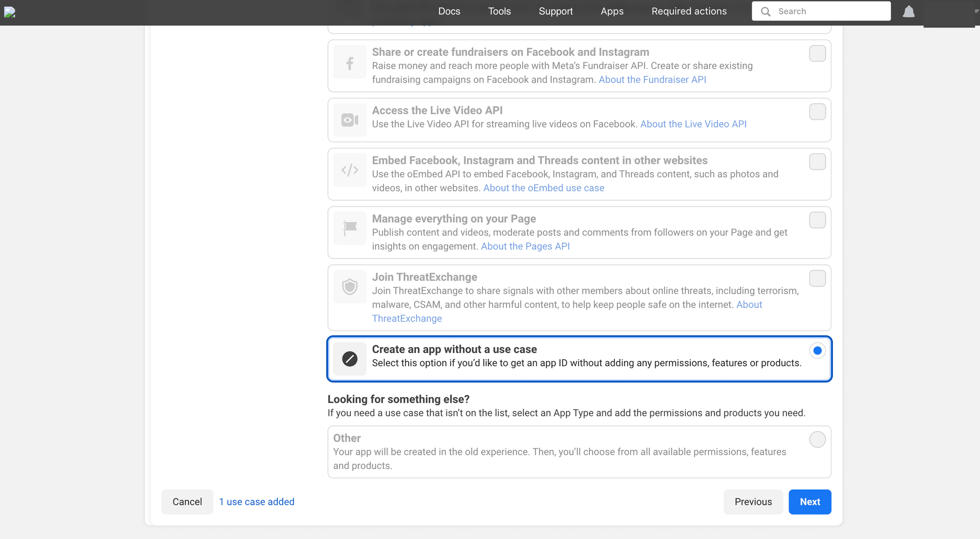Select the Other radio button
Viewport: 980px width, 539px height.
pyautogui.click(x=817, y=440)
